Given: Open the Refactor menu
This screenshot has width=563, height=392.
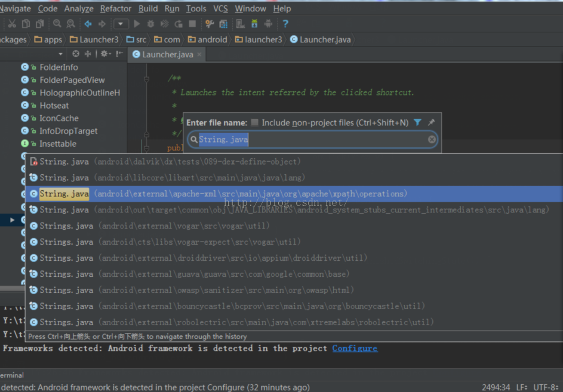Looking at the screenshot, I should click(116, 8).
